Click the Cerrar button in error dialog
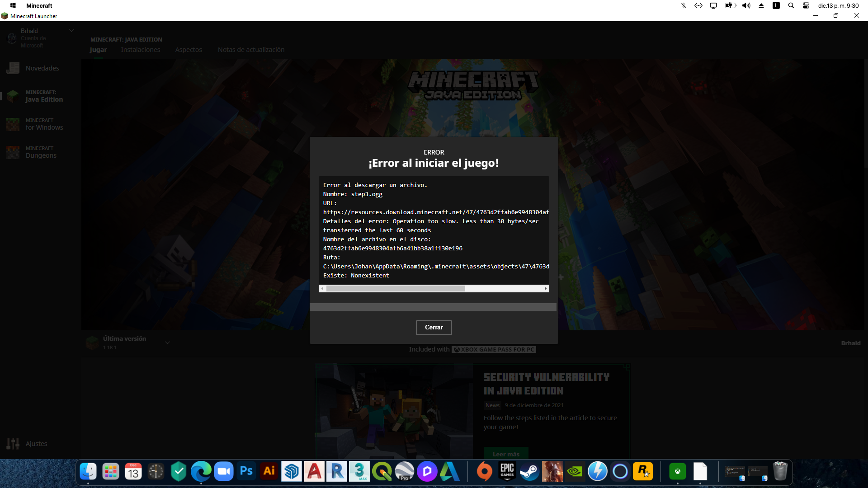 tap(434, 327)
